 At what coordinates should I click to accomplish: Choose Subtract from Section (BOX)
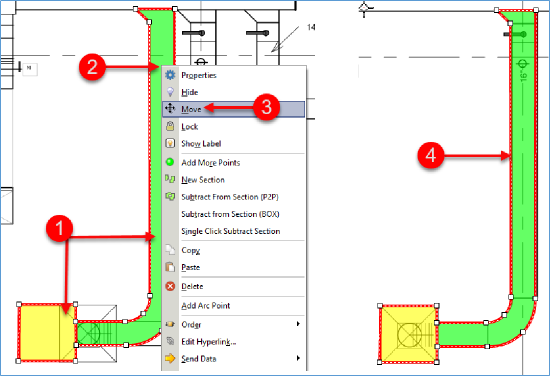coord(230,214)
